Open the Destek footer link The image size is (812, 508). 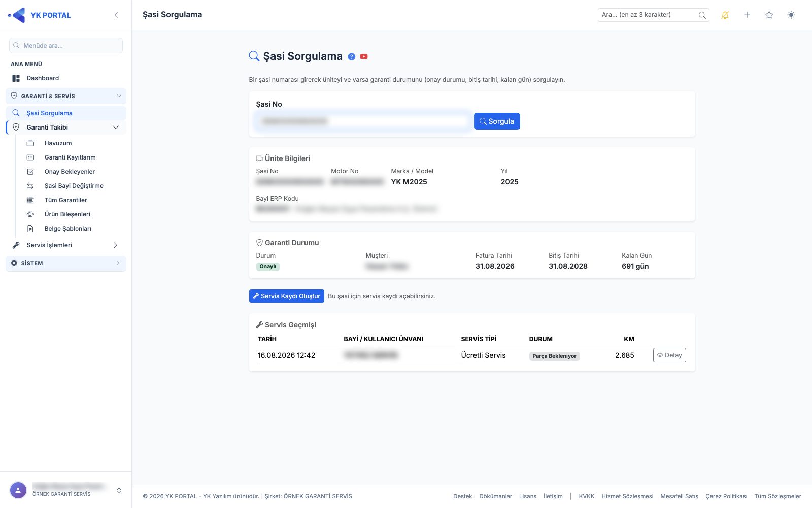[x=463, y=496]
